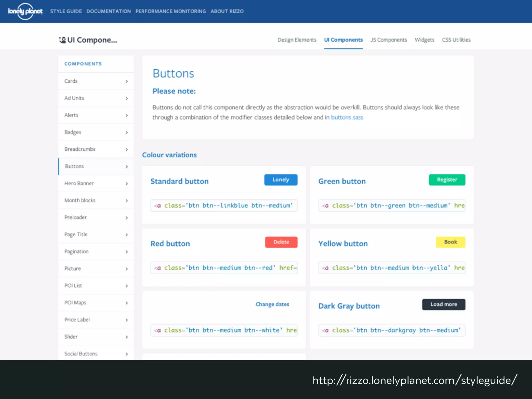Click the chevron arrow next to Cards
The width and height of the screenshot is (532, 399).
[x=127, y=81]
